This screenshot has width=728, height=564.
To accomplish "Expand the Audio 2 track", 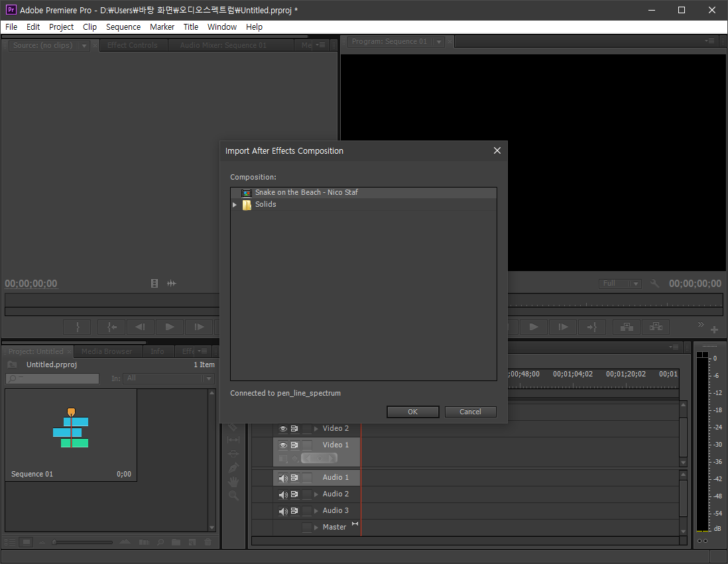I will pyautogui.click(x=316, y=494).
